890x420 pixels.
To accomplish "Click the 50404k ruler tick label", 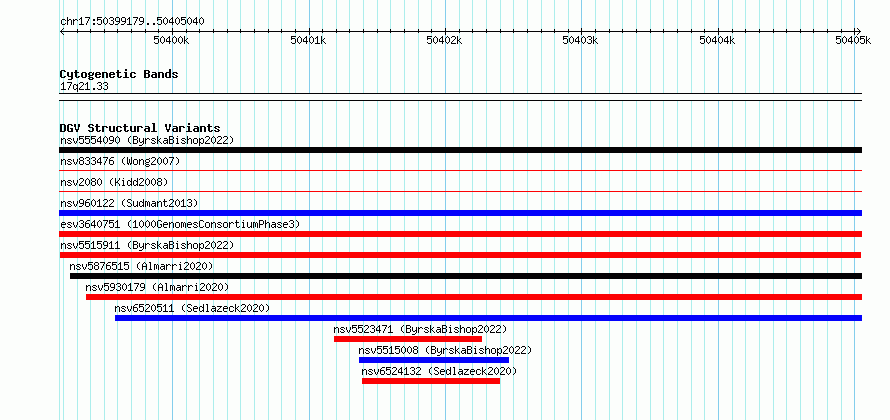I will point(717,40).
